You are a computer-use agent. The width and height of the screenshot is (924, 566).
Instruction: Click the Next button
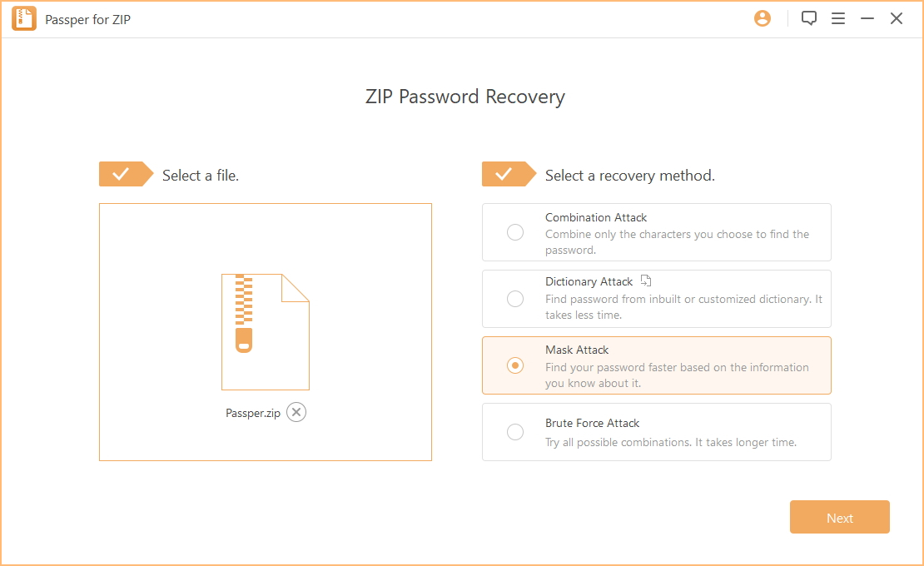click(x=840, y=517)
